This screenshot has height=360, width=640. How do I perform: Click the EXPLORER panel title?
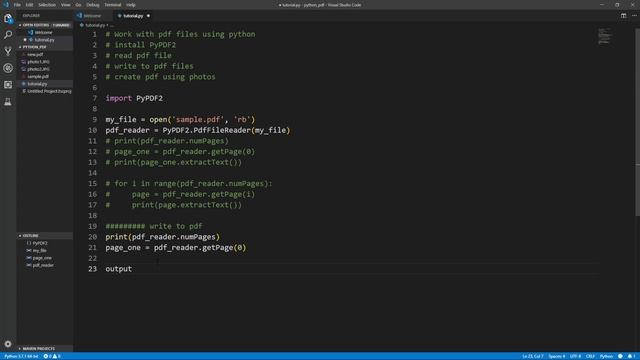point(31,16)
